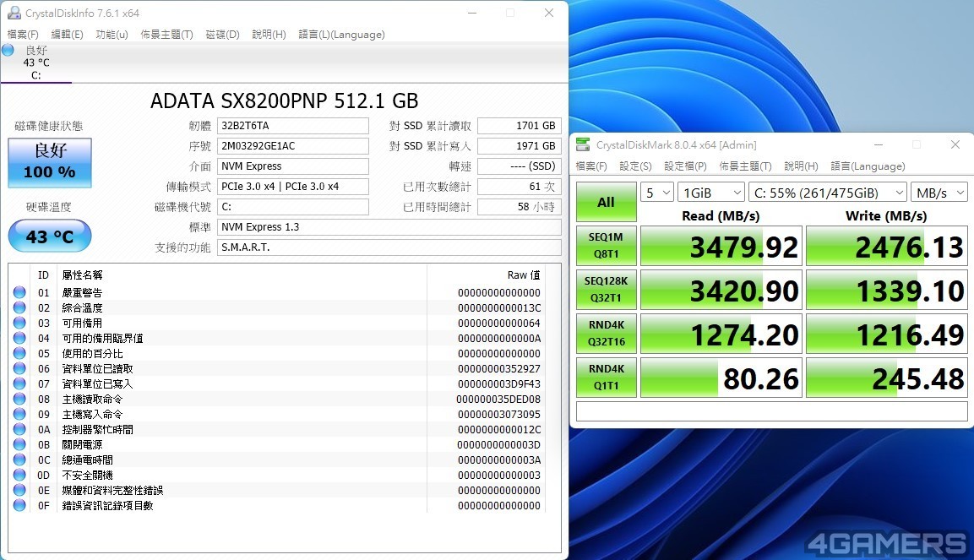Start the SEQ128K Q32T1 test
Viewport: 974px width, 560px height.
point(607,290)
